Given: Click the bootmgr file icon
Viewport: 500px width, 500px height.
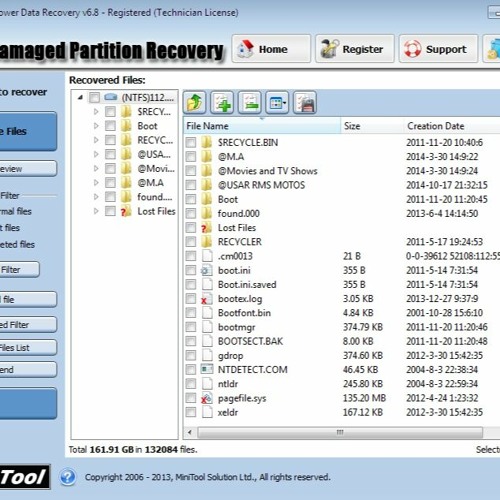Looking at the screenshot, I should (x=207, y=327).
